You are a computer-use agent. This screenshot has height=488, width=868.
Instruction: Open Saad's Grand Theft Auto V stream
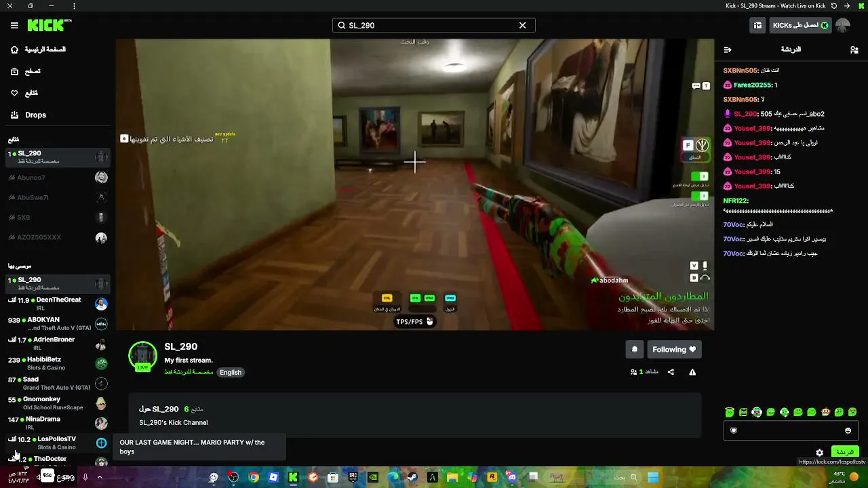coord(58,383)
